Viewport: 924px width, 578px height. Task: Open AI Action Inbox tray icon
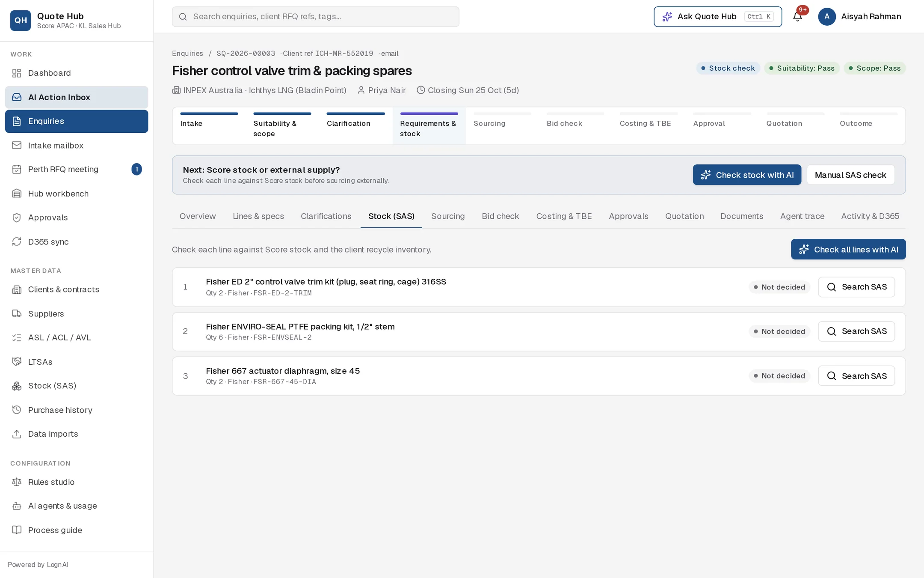coord(17,97)
